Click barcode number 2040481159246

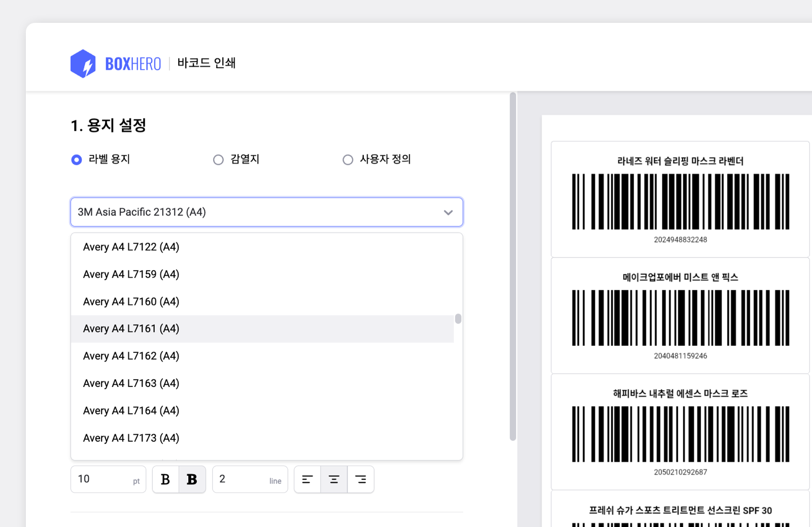coord(681,356)
